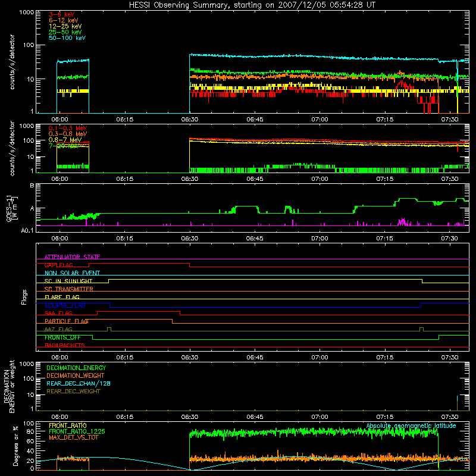Viewport: 476px width, 476px height.
Task: Click 06:00 tick under the GOES plot
Action: (x=60, y=239)
